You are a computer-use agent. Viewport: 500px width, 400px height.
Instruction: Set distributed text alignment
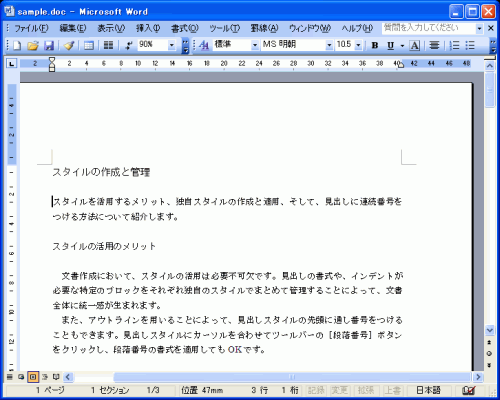pyautogui.click(x=434, y=45)
